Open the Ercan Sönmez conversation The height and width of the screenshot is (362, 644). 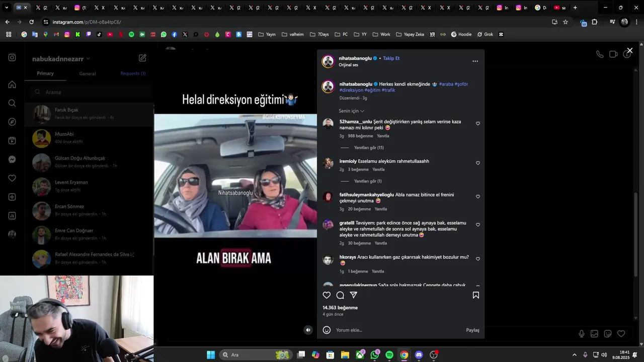click(x=90, y=210)
